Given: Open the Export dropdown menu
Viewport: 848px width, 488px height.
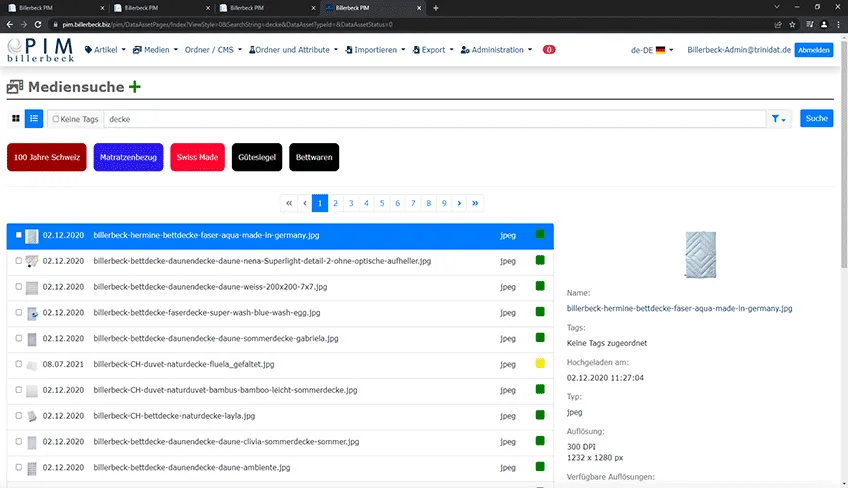Looking at the screenshot, I should point(433,50).
